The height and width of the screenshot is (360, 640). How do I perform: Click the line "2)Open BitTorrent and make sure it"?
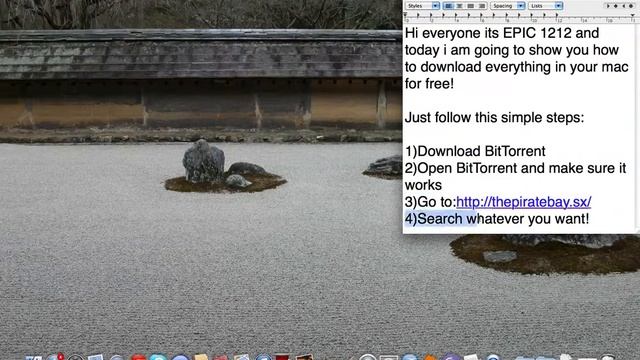pyautogui.click(x=516, y=168)
